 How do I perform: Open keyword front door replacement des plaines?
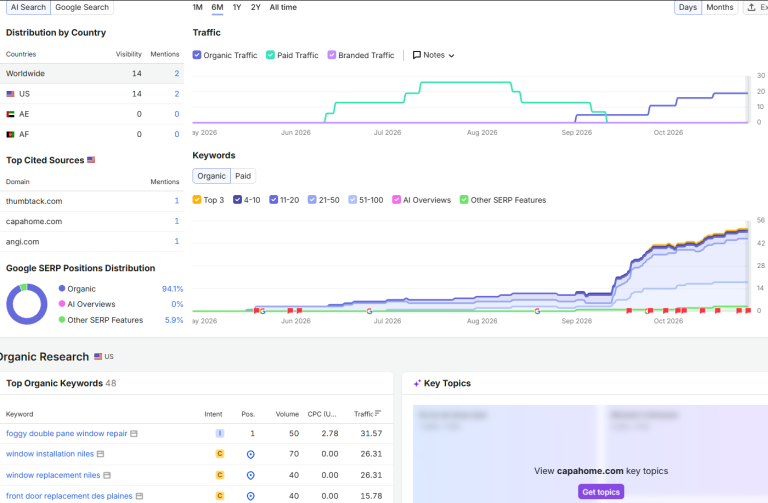[69, 496]
